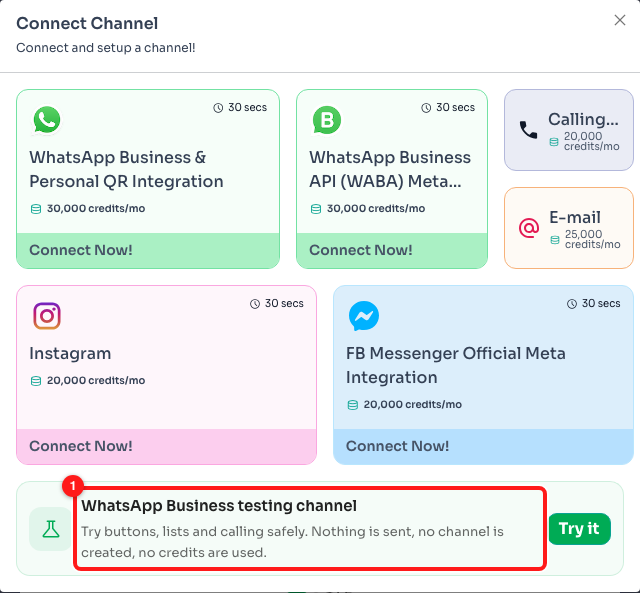640x593 pixels.
Task: Click the testing channel flask icon
Action: pos(51,529)
